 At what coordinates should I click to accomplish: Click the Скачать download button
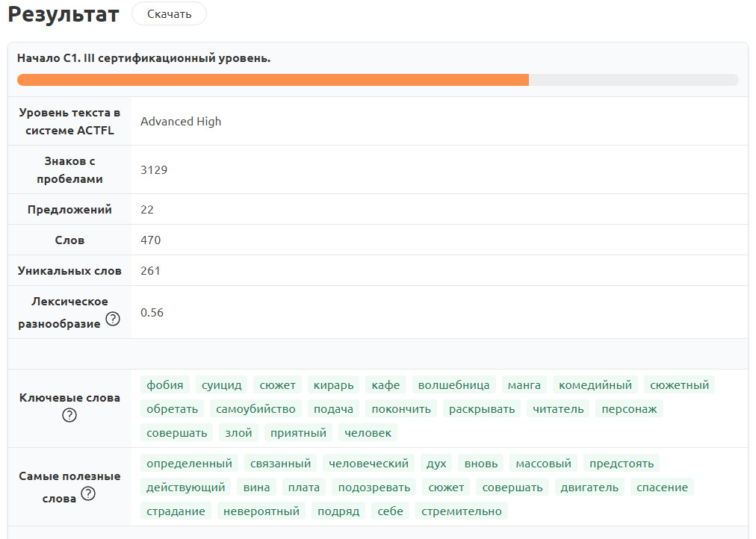pos(169,14)
